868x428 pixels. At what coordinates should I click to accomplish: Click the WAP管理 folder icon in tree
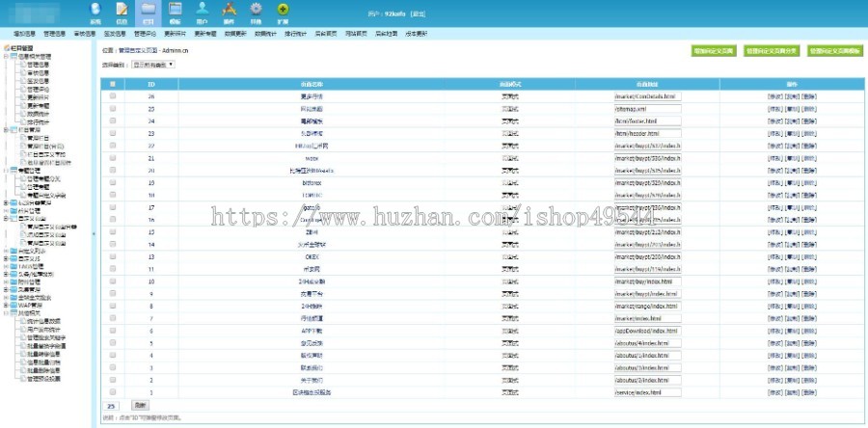[x=14, y=305]
